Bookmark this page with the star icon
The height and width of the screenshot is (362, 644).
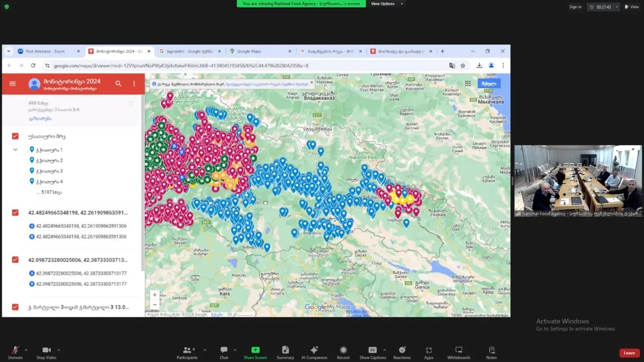pyautogui.click(x=463, y=65)
